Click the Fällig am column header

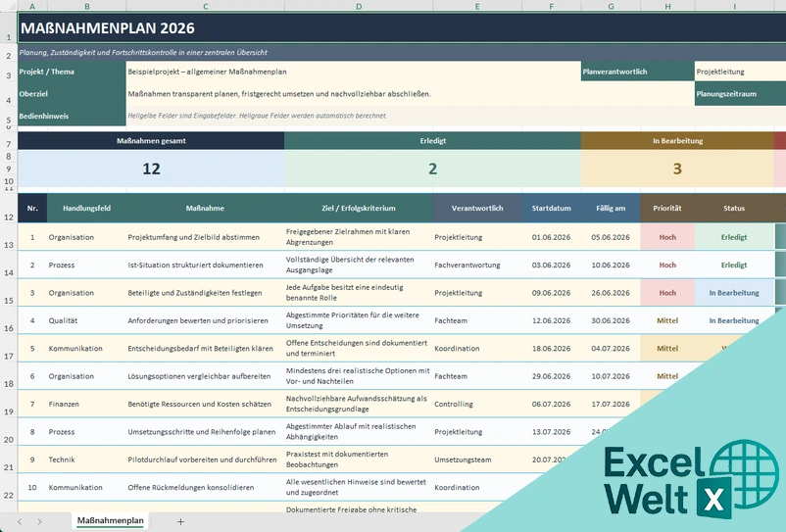point(611,208)
